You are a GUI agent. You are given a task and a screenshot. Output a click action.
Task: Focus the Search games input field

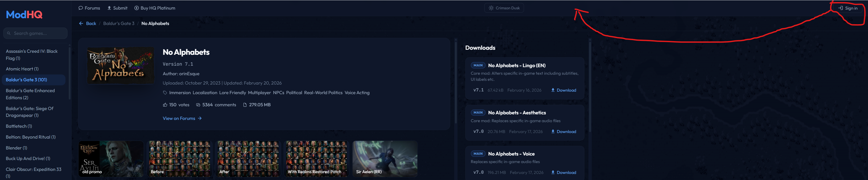(x=35, y=33)
